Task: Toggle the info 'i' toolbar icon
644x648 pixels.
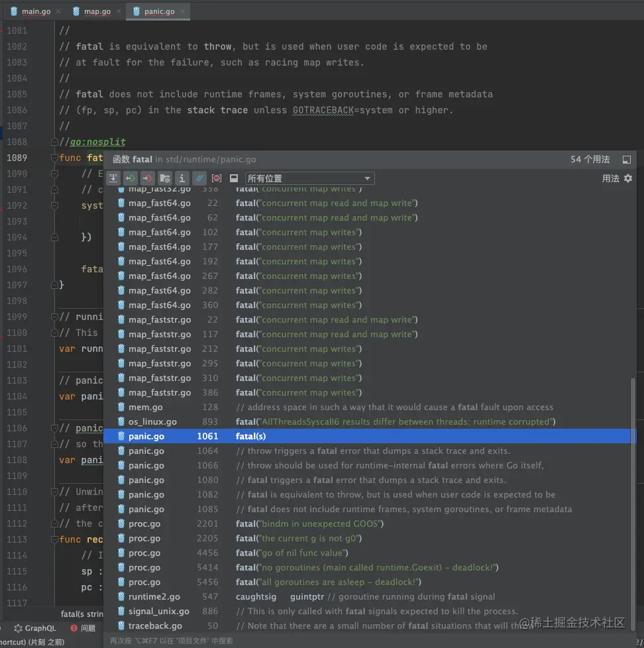Action: pyautogui.click(x=182, y=178)
